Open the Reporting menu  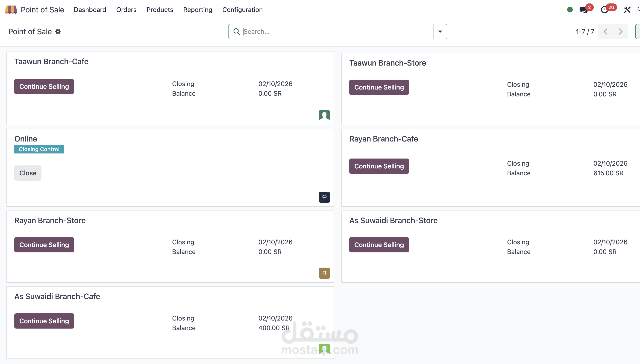197,10
